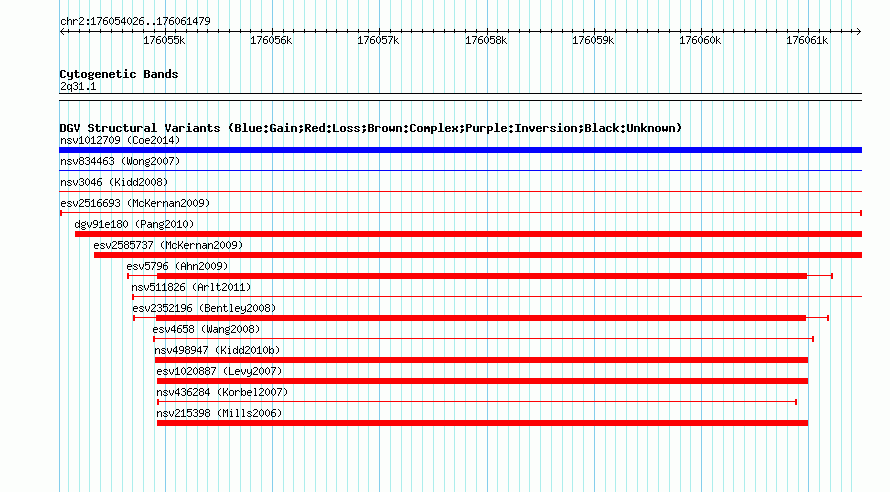Open the nsv436284 (Korbel2007) label
Image resolution: width=890 pixels, height=492 pixels.
pos(222,392)
